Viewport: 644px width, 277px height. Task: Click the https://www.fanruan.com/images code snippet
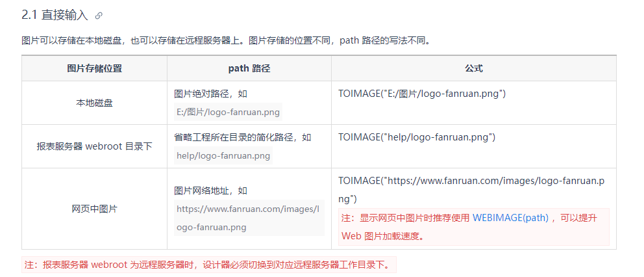249,218
